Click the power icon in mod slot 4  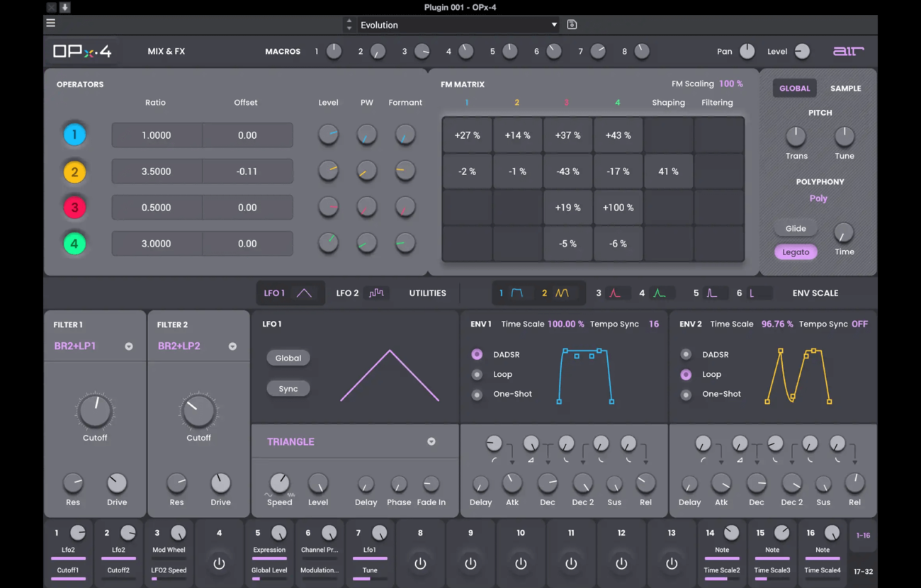pos(219,564)
